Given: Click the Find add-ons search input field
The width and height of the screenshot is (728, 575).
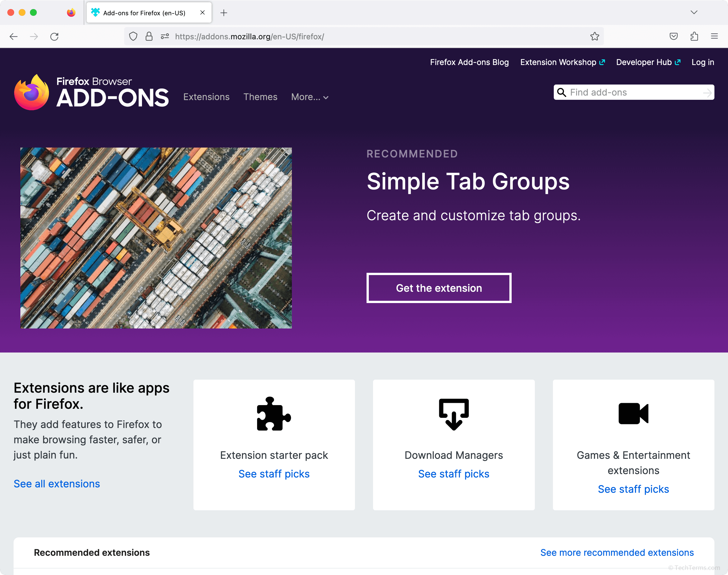Looking at the screenshot, I should (x=634, y=92).
